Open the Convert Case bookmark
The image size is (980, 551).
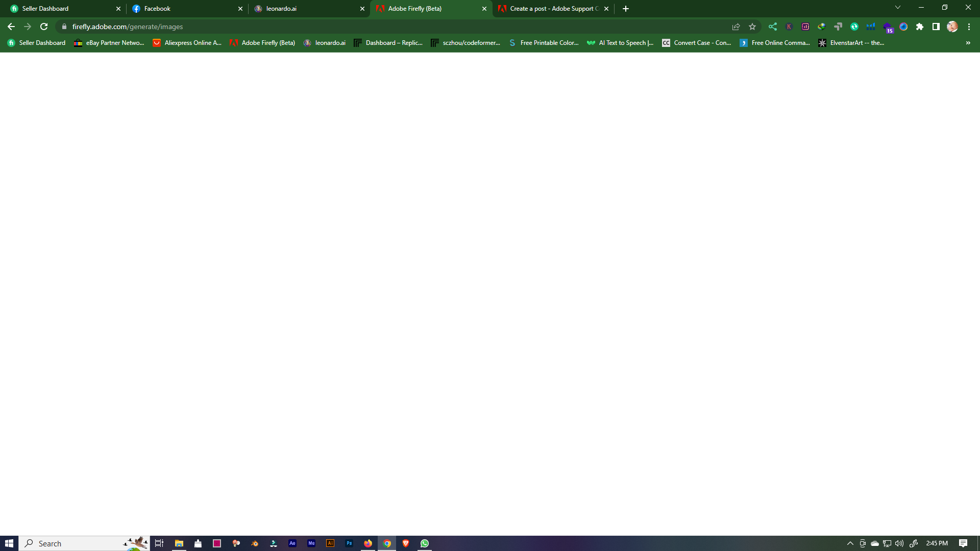697,43
